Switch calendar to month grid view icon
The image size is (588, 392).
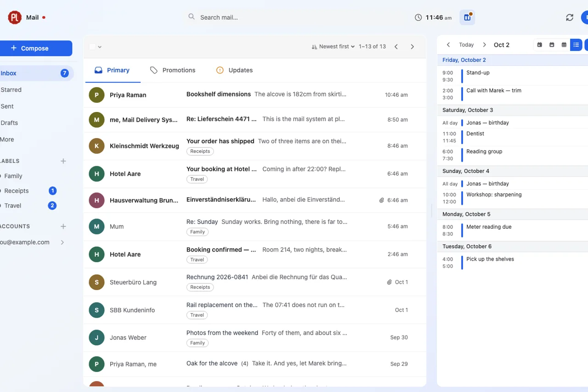[x=564, y=45]
